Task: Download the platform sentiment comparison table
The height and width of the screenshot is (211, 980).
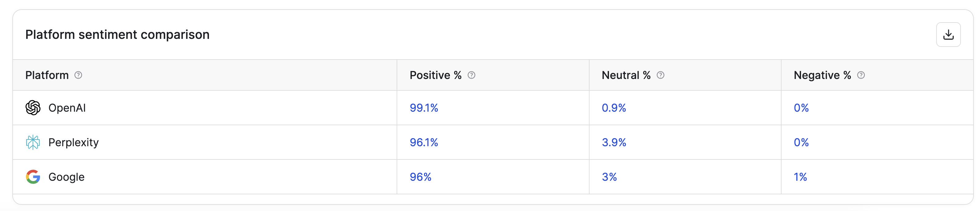Action: (x=948, y=35)
